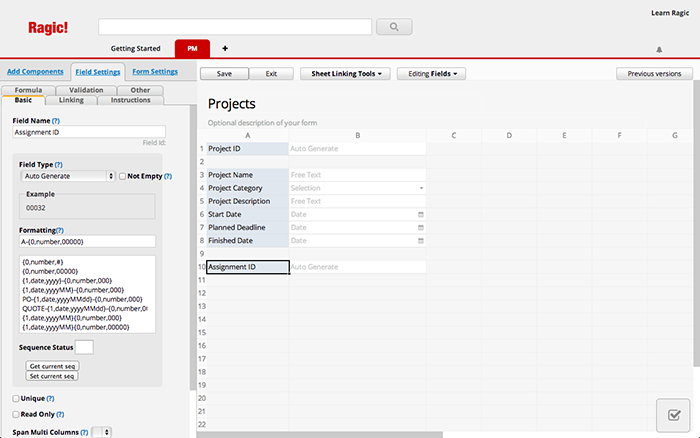Open the Learn Ragic link
Screen dimensions: 700x438
[670, 13]
